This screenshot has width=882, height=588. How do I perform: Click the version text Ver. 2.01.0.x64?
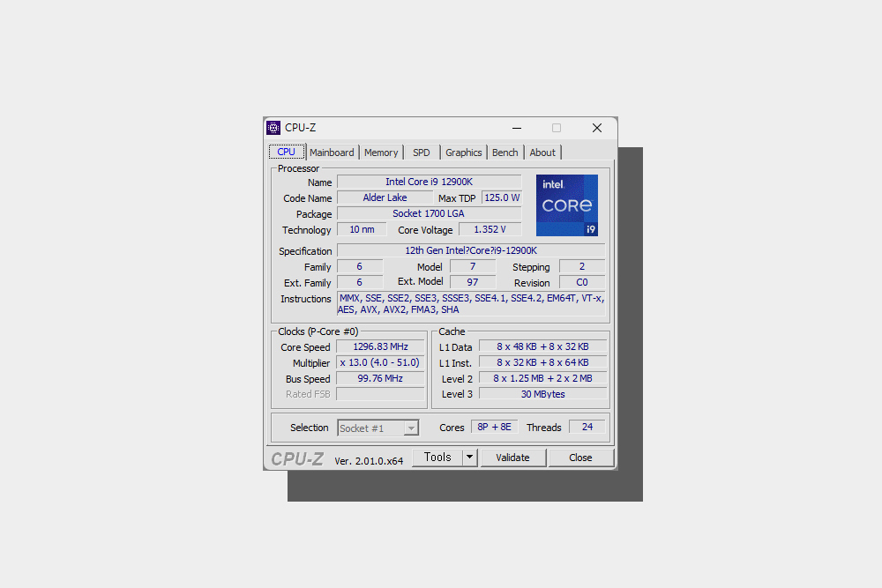coord(369,461)
